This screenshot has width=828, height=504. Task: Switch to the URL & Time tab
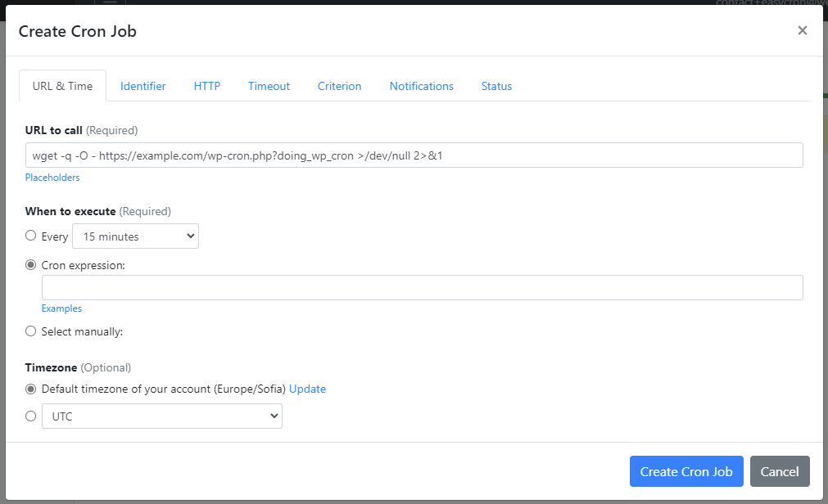(62, 86)
